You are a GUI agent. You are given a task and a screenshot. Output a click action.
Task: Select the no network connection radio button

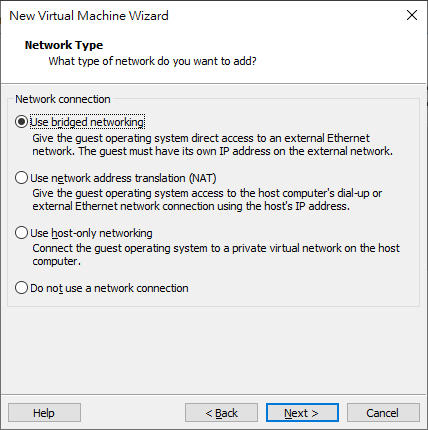click(x=21, y=288)
